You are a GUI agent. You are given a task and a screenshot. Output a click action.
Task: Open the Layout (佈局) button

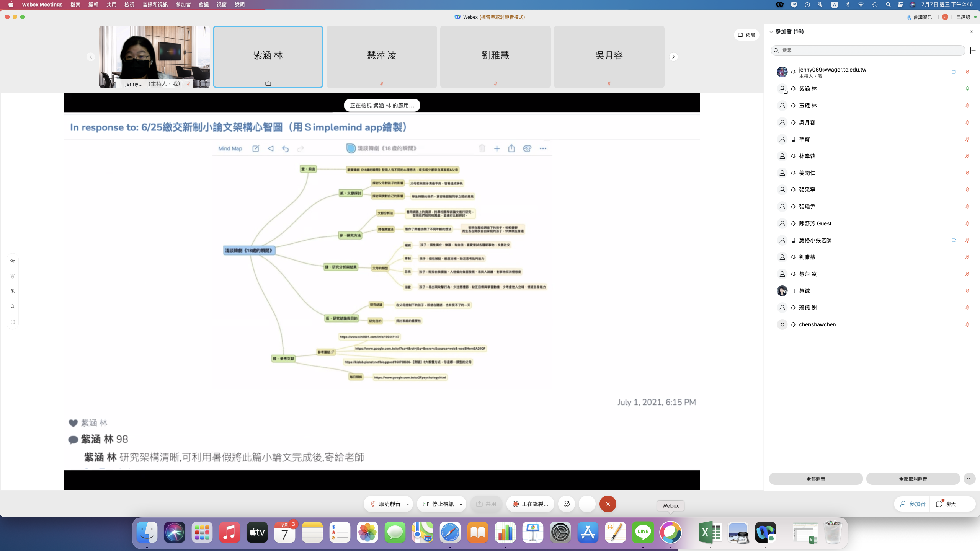[746, 35]
